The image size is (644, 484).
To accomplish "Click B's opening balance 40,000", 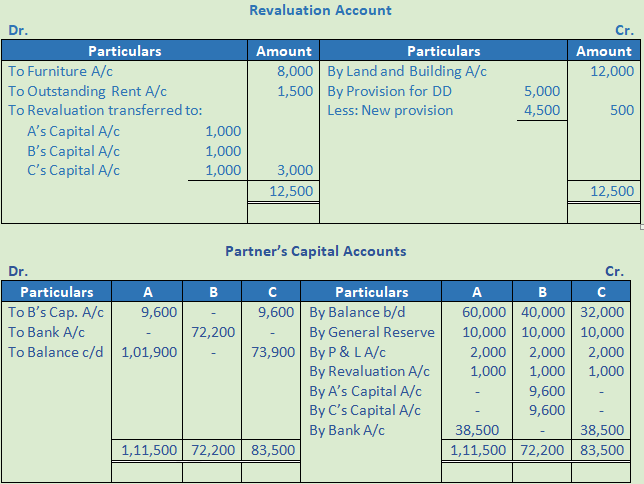I will 543,313.
